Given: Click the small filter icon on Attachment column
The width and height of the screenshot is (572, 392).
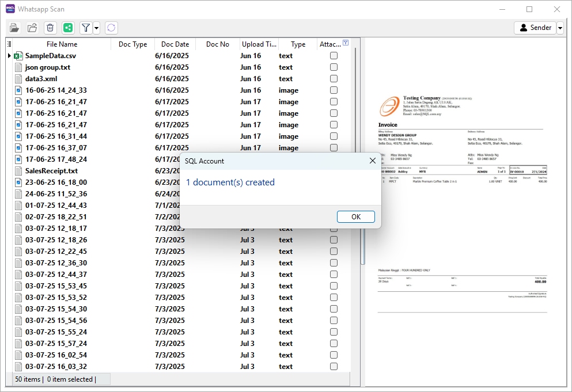Looking at the screenshot, I should pyautogui.click(x=345, y=43).
